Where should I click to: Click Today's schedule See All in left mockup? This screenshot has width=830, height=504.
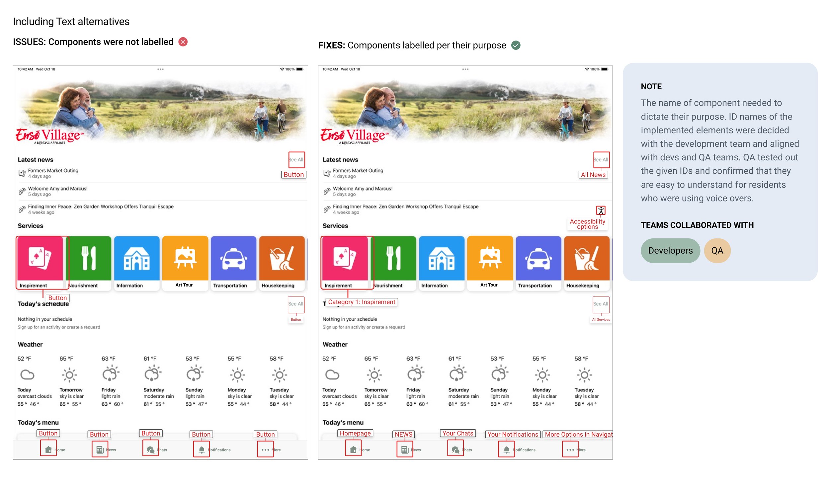click(296, 304)
